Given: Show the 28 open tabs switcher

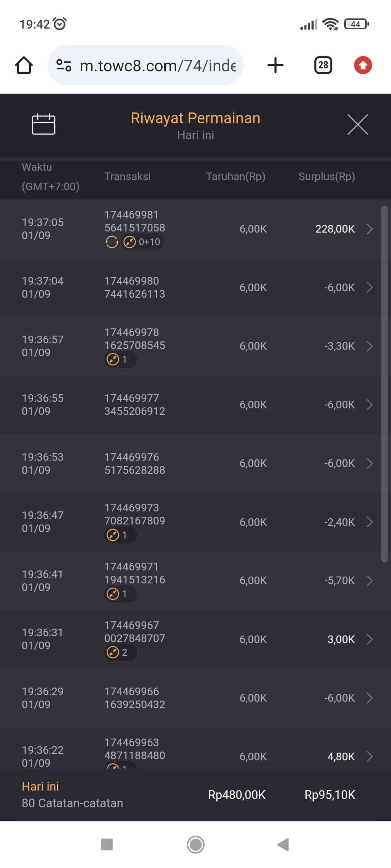Looking at the screenshot, I should point(323,65).
